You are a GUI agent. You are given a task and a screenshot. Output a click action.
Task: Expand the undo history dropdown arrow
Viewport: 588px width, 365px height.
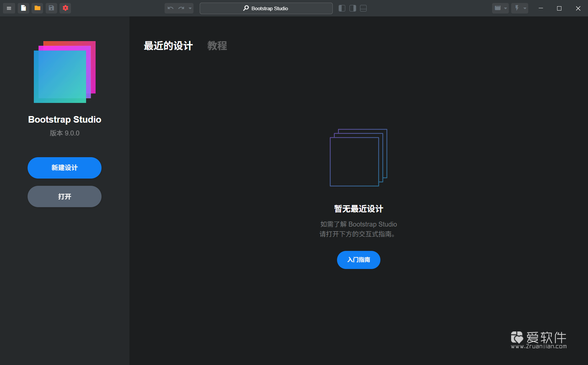pyautogui.click(x=190, y=8)
